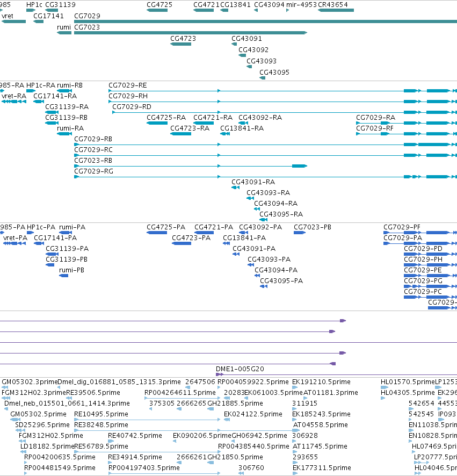Select the CG43095-PA protein label

click(x=281, y=281)
